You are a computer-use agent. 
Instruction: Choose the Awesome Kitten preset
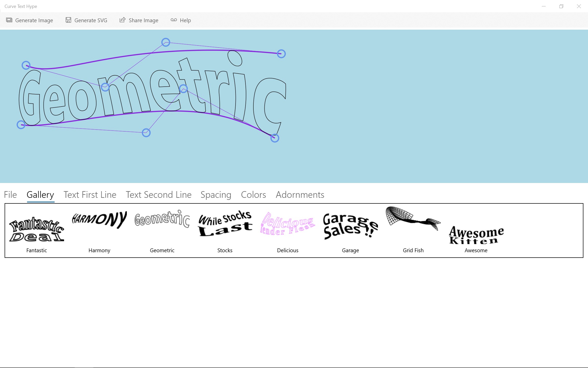click(476, 235)
